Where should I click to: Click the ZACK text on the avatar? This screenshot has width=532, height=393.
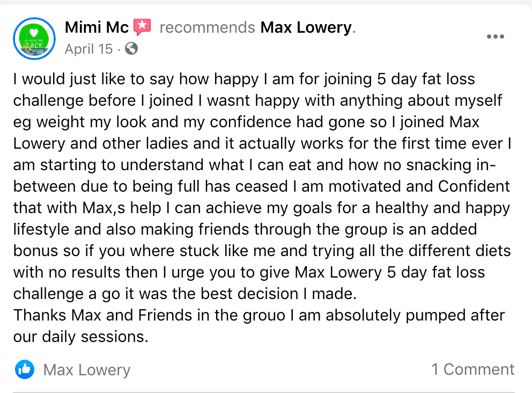(34, 45)
